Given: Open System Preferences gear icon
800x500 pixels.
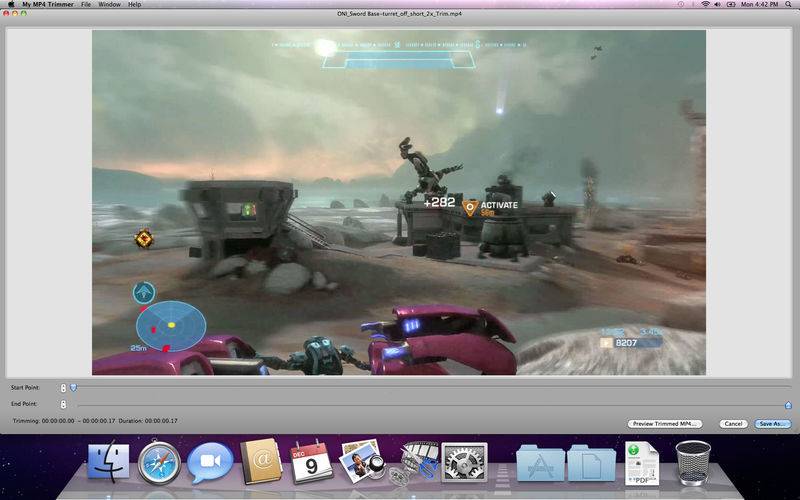Looking at the screenshot, I should point(464,462).
